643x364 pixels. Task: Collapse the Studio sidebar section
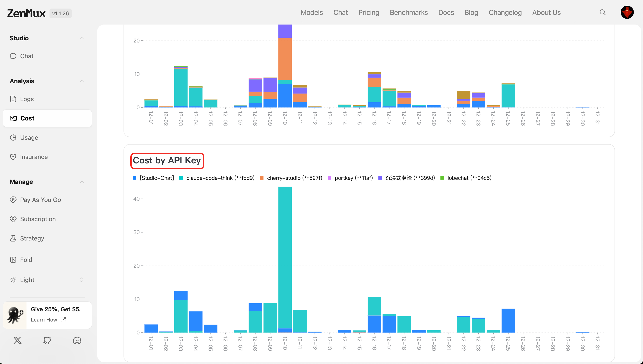(82, 38)
